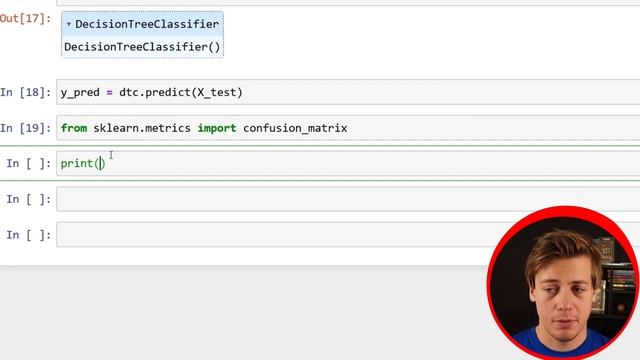Click the In [18]: cell prompt
640x360 pixels.
pyautogui.click(x=26, y=92)
